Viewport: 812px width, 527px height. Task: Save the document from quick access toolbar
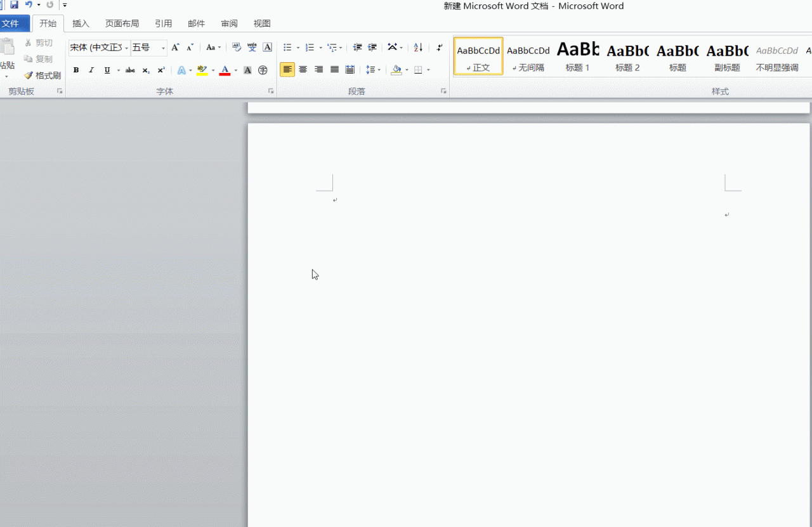point(14,5)
